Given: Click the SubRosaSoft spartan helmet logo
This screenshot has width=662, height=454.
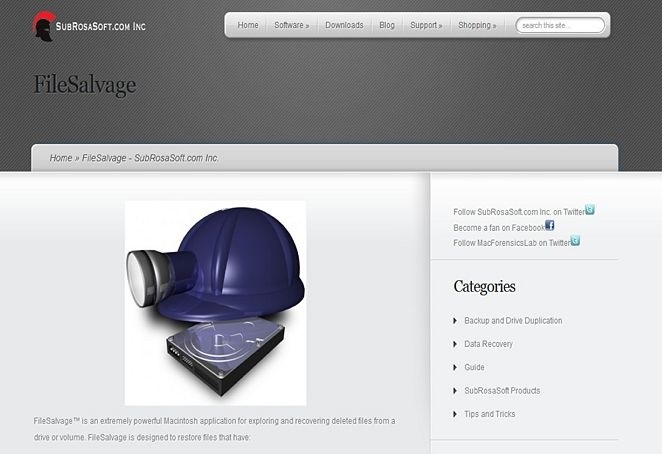Looking at the screenshot, I should [x=44, y=26].
